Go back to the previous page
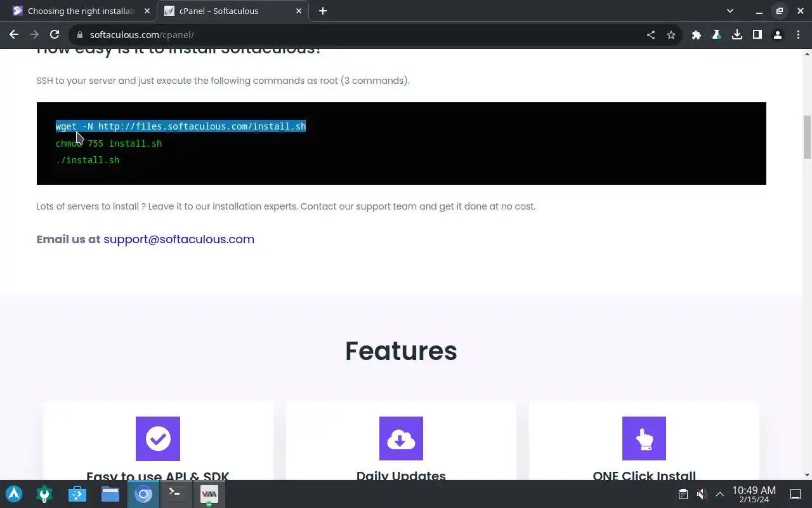The height and width of the screenshot is (508, 812). tap(14, 35)
